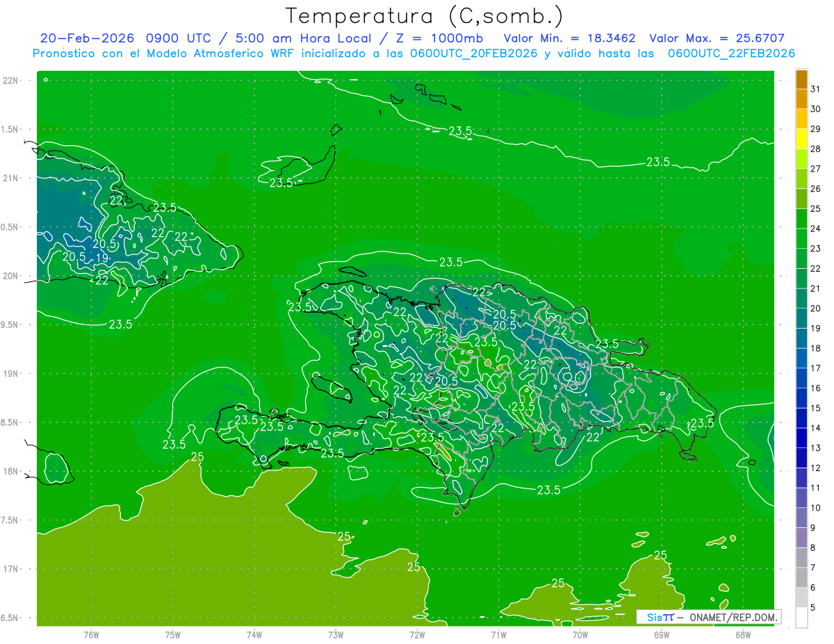Select the 'Z = 1000mb' level text
This screenshot has width=834, height=644.
coord(440,38)
